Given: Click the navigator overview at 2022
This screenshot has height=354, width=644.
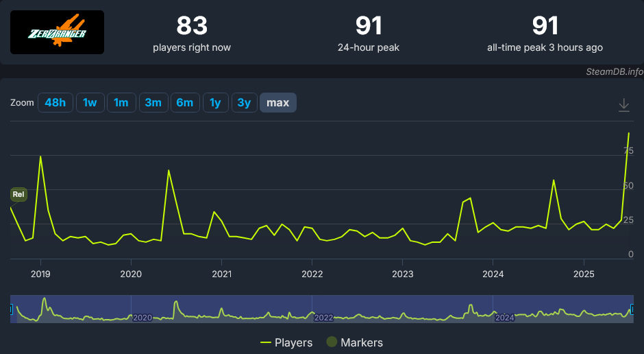Looking at the screenshot, I should tap(323, 318).
